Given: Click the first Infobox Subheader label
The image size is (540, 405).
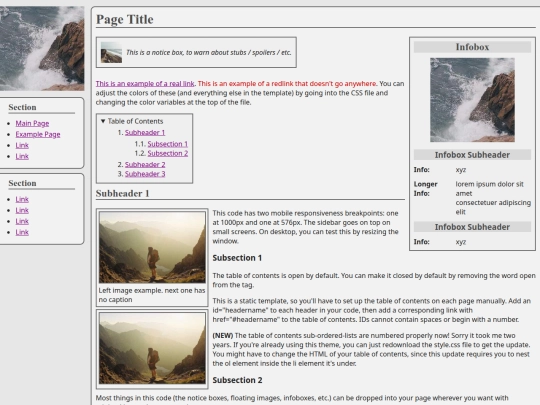Looking at the screenshot, I should point(472,155).
